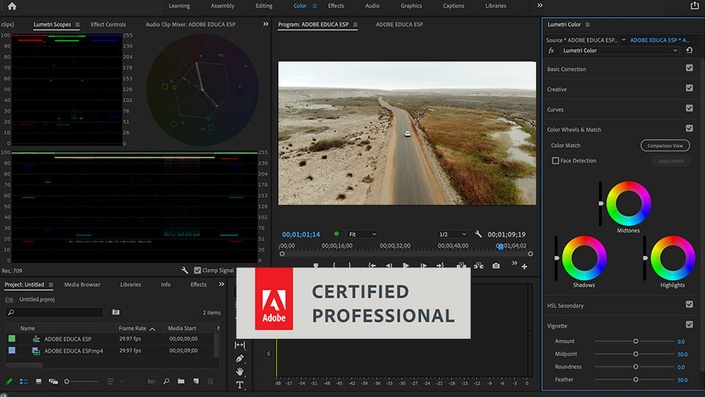Open the Source clip chevron dropdown

pyautogui.click(x=624, y=40)
